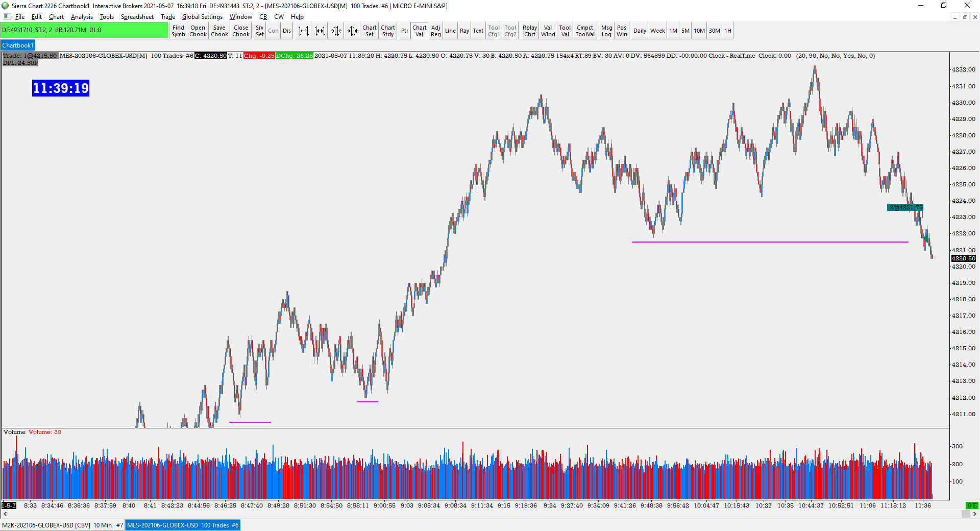The width and height of the screenshot is (980, 531).
Task: Open the Tools menu
Action: (107, 17)
